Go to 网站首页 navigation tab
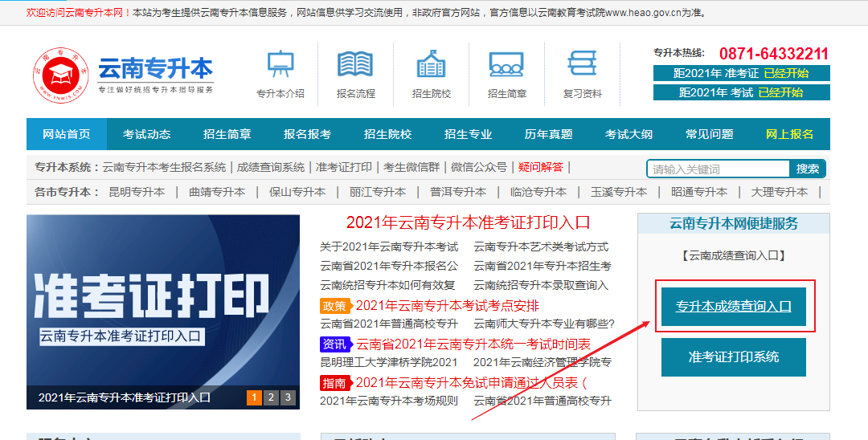The height and width of the screenshot is (440, 868). click(67, 134)
